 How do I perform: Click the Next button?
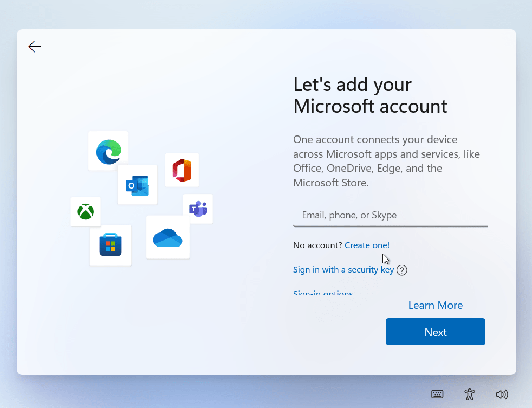[436, 332]
